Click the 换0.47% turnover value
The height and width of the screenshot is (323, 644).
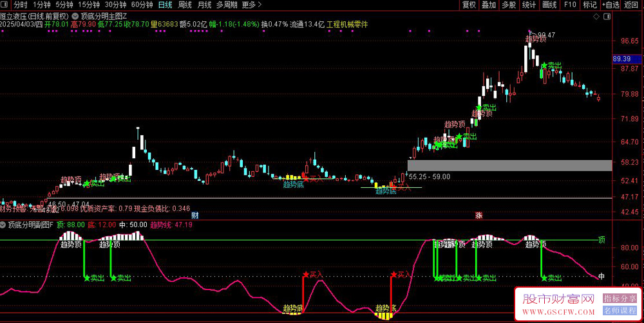coord(275,24)
